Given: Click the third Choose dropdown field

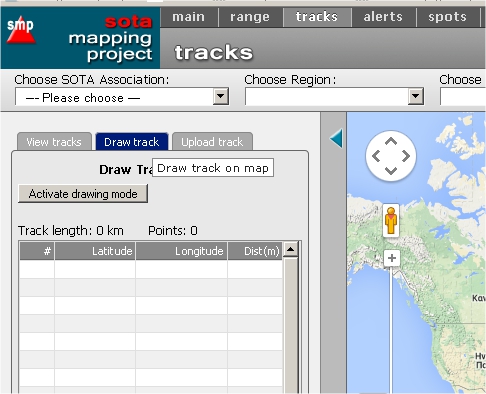Looking at the screenshot, I should [x=463, y=97].
